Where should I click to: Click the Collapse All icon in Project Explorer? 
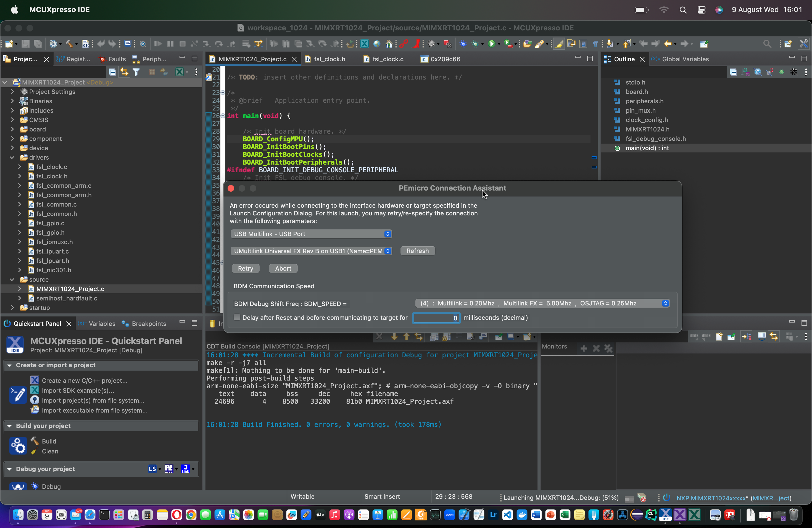click(x=112, y=72)
